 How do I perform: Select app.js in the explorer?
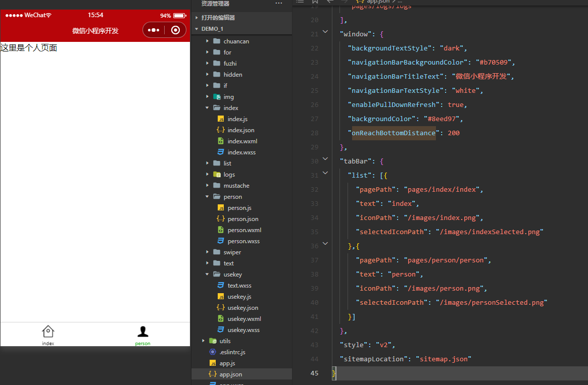point(227,363)
